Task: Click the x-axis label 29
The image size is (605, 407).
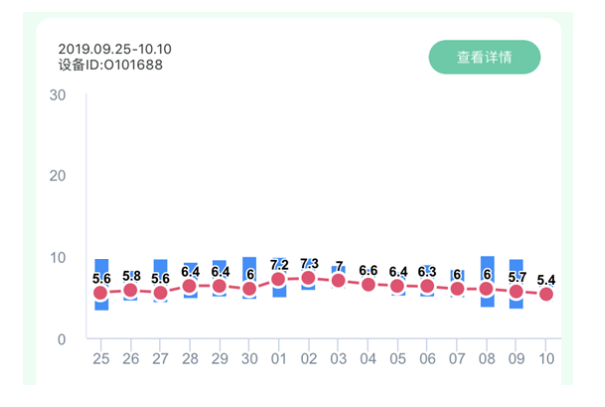Action: coord(220,358)
